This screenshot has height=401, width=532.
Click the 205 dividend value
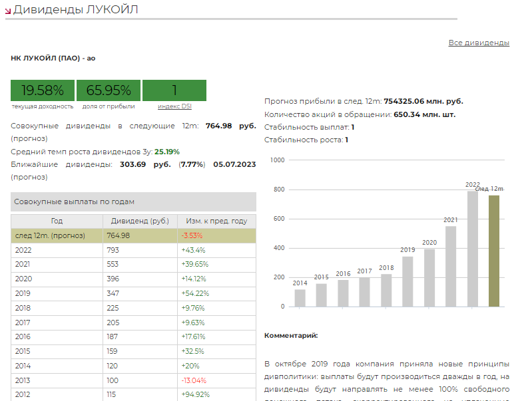coord(113,323)
